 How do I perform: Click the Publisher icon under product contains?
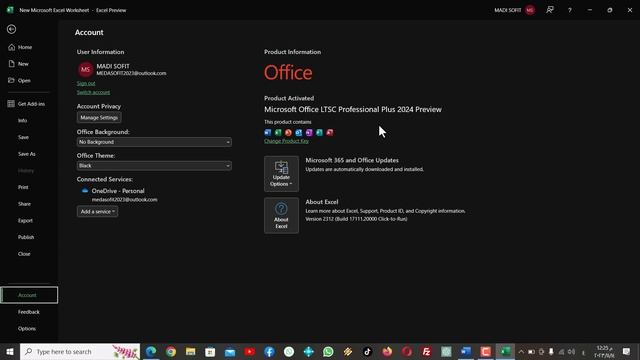tap(319, 132)
